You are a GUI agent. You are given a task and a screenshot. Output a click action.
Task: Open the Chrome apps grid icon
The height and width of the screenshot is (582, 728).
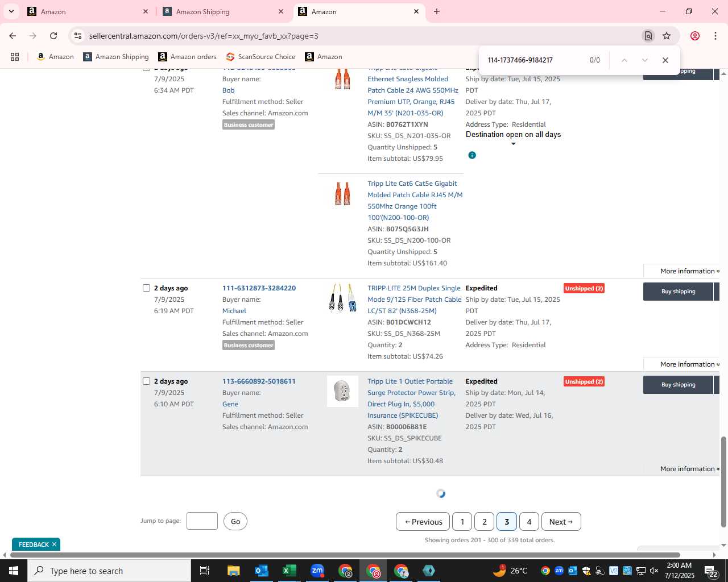15,57
